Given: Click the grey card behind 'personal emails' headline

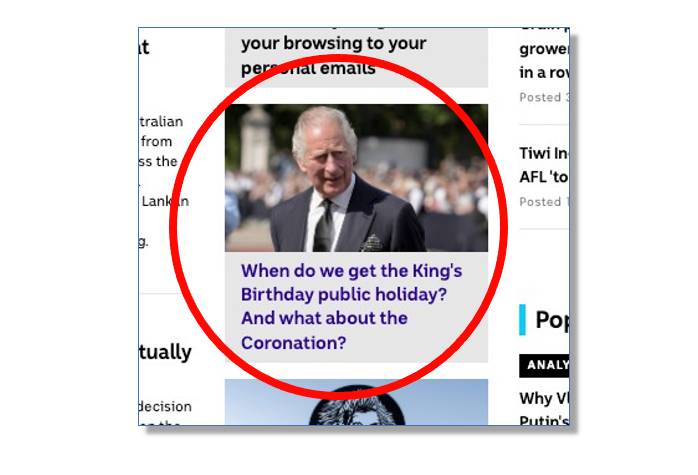Looking at the screenshot, I should [356, 58].
